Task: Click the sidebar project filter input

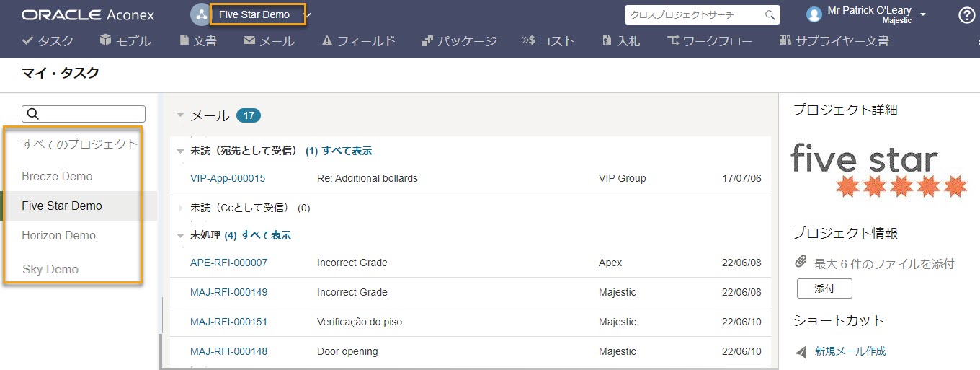Action: click(x=84, y=114)
